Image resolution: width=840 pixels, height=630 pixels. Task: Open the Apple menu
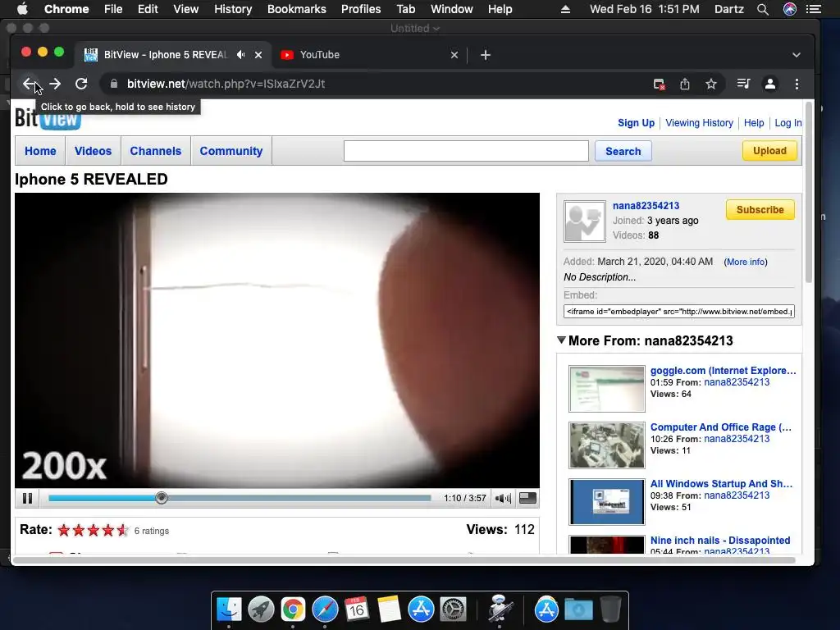22,9
